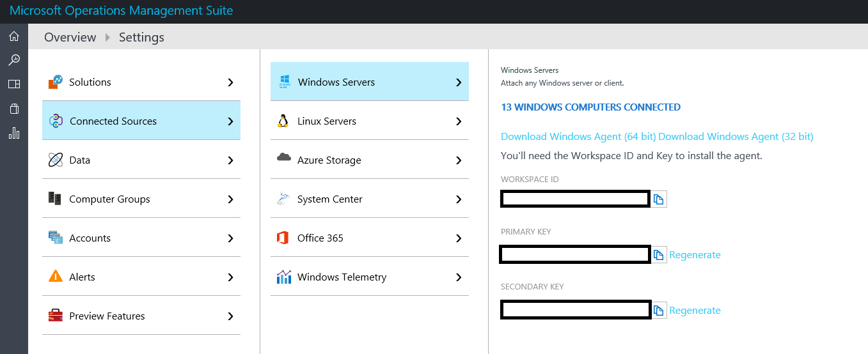Choose Windows Telemetry source
Image resolution: width=868 pixels, height=354 pixels.
click(370, 277)
